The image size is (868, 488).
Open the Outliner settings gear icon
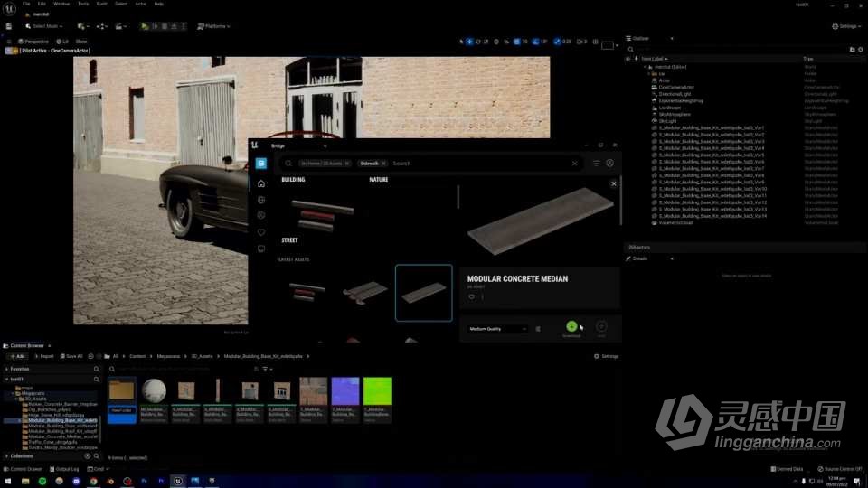[x=860, y=49]
